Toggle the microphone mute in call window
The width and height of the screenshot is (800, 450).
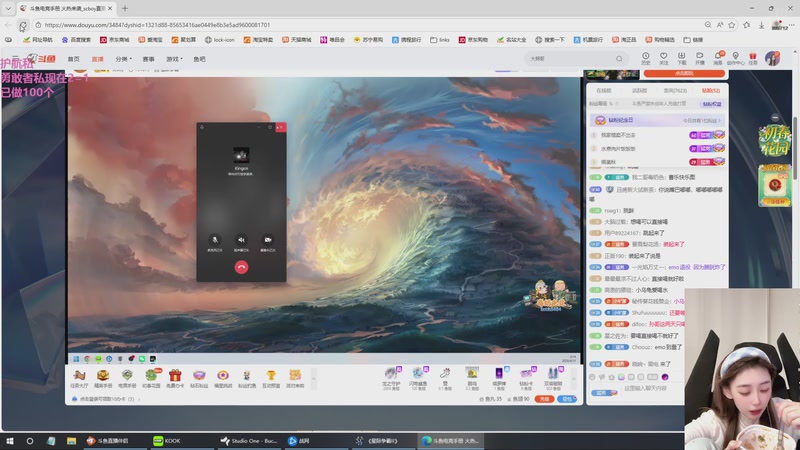click(x=215, y=240)
